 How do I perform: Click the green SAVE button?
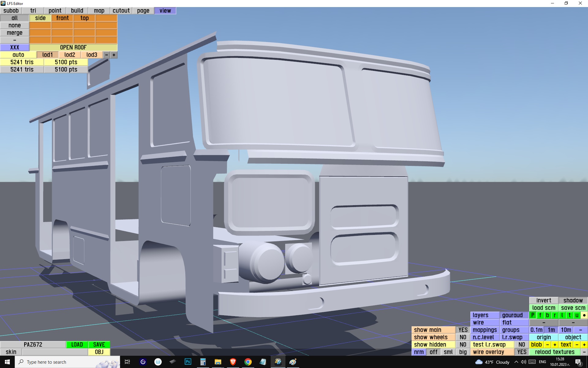click(x=99, y=345)
